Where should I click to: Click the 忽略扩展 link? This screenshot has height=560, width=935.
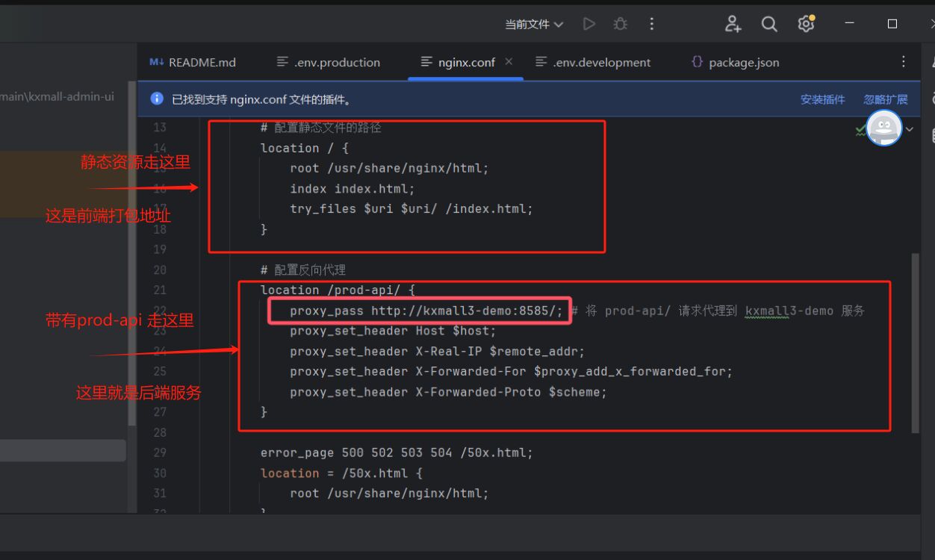tap(886, 99)
